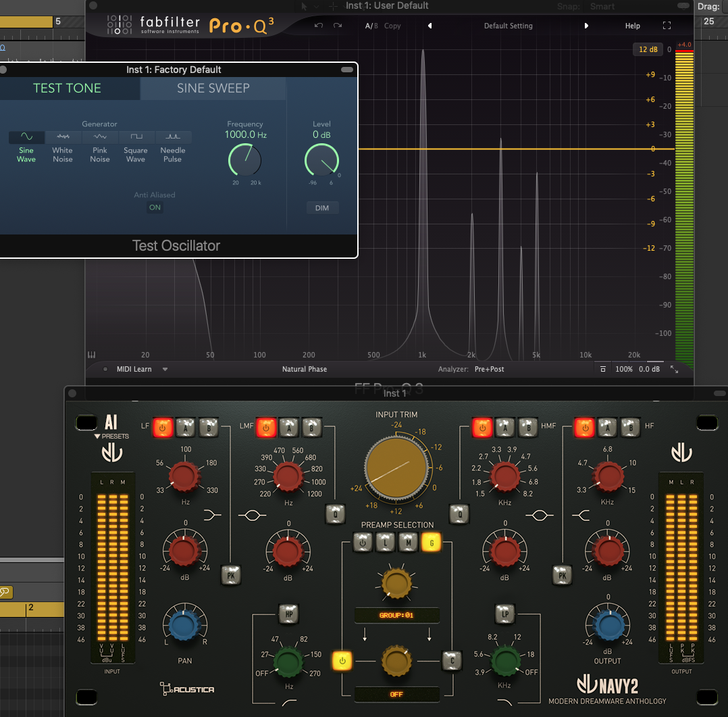728x717 pixels.
Task: Toggle the preamp power button
Action: coord(363,542)
